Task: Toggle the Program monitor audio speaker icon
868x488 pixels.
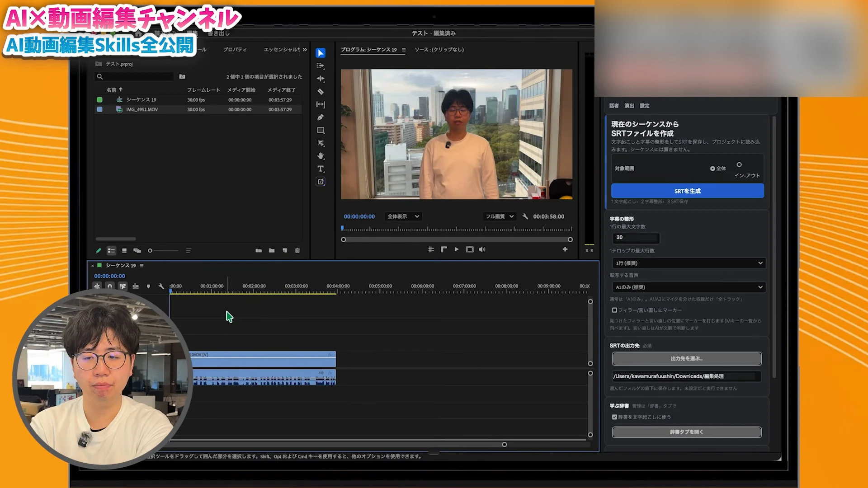Action: click(x=482, y=249)
